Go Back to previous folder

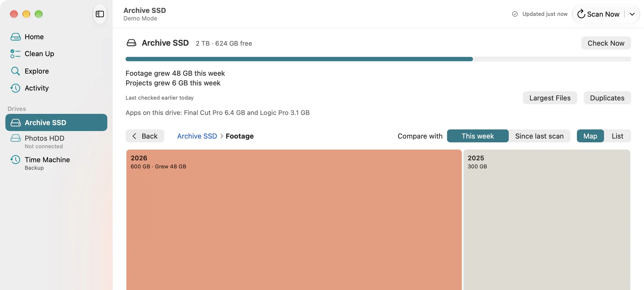pos(145,136)
